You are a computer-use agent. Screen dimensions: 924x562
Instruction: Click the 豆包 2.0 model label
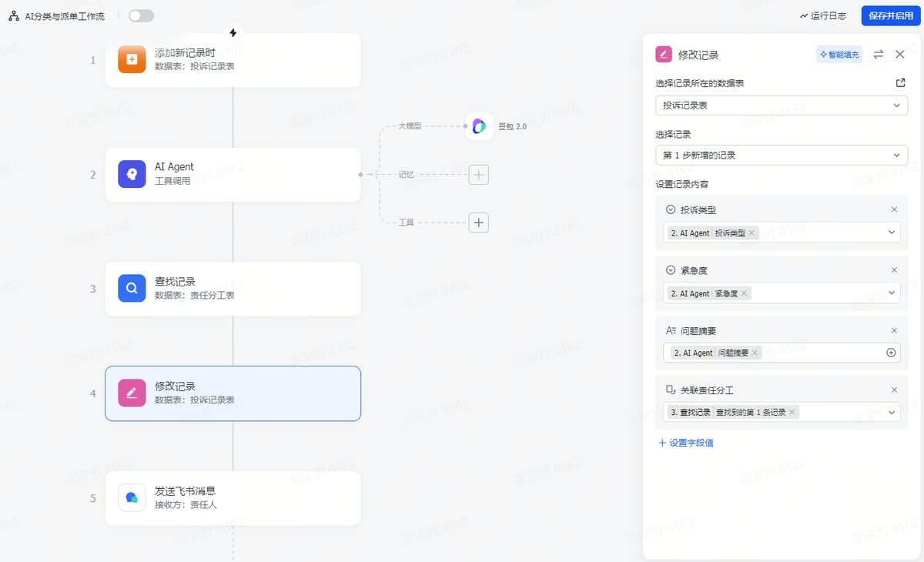[x=513, y=126]
